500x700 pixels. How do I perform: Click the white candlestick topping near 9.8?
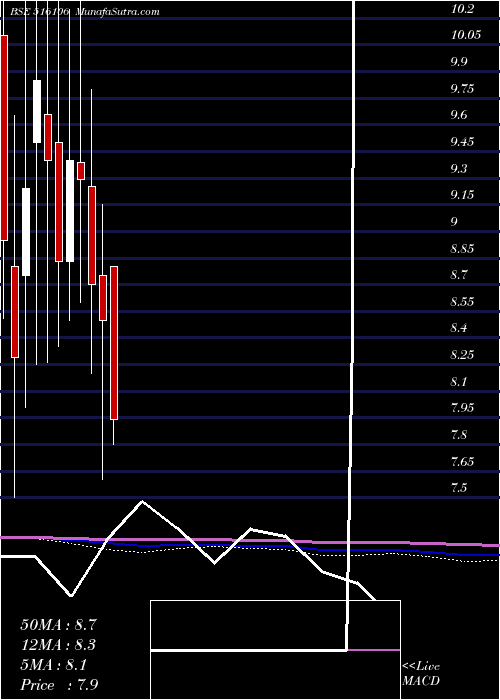coord(37,112)
